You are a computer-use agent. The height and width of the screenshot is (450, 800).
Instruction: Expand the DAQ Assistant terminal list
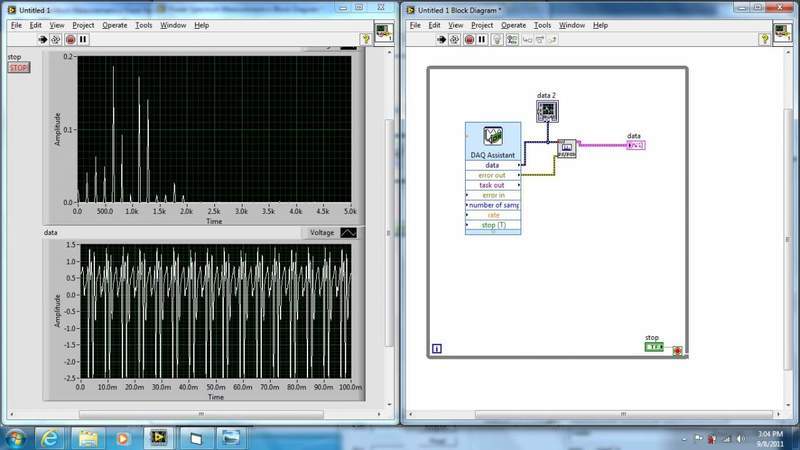492,233
